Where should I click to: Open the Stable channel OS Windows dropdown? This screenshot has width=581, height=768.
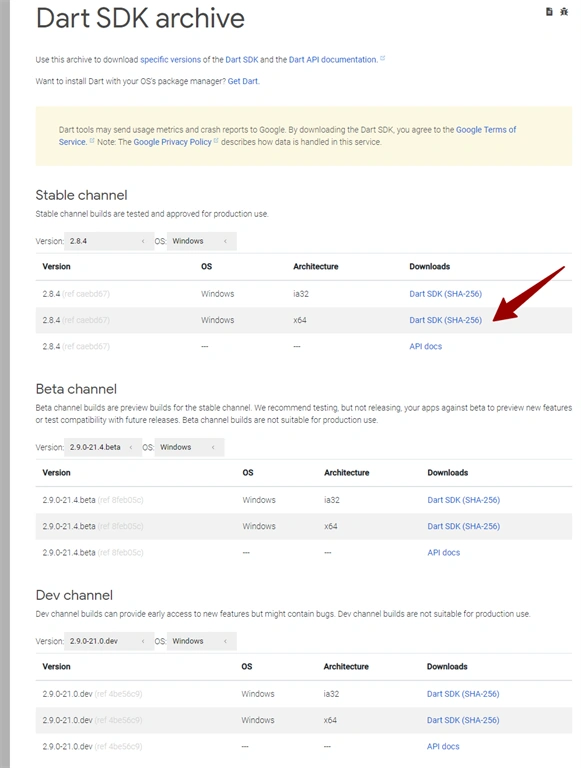[201, 241]
